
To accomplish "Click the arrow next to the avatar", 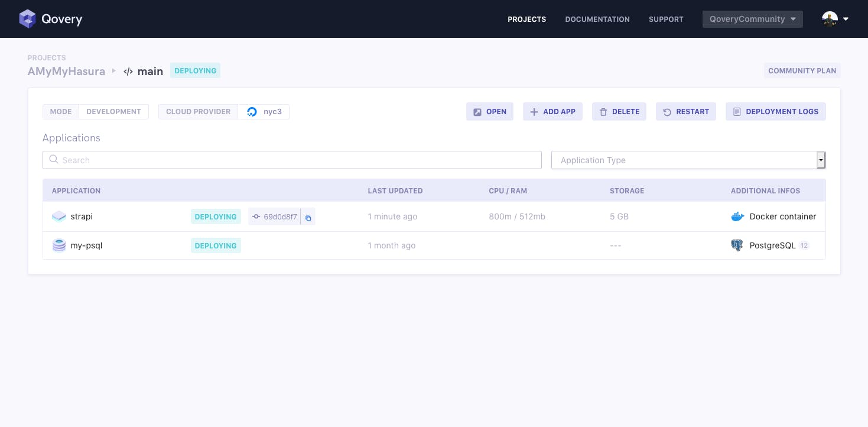I will 846,19.
